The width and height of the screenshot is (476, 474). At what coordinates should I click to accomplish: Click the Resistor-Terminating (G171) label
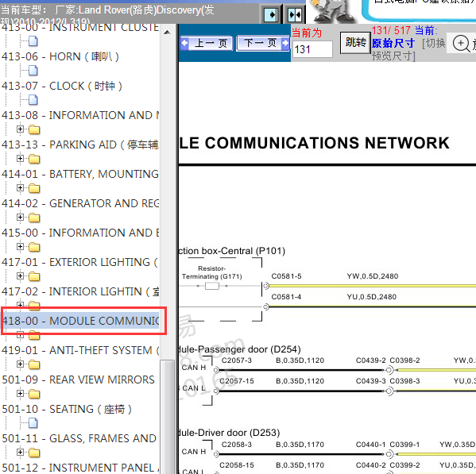coord(211,272)
